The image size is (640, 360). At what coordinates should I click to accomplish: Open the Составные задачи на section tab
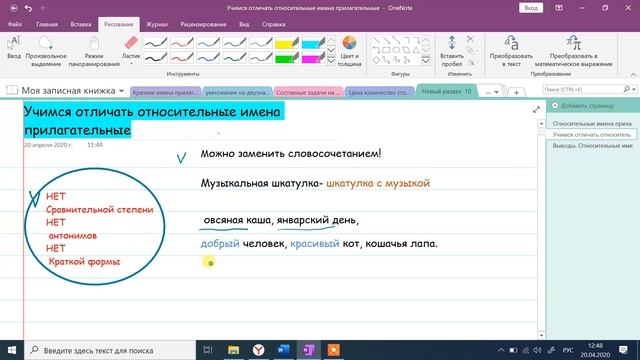coord(308,93)
